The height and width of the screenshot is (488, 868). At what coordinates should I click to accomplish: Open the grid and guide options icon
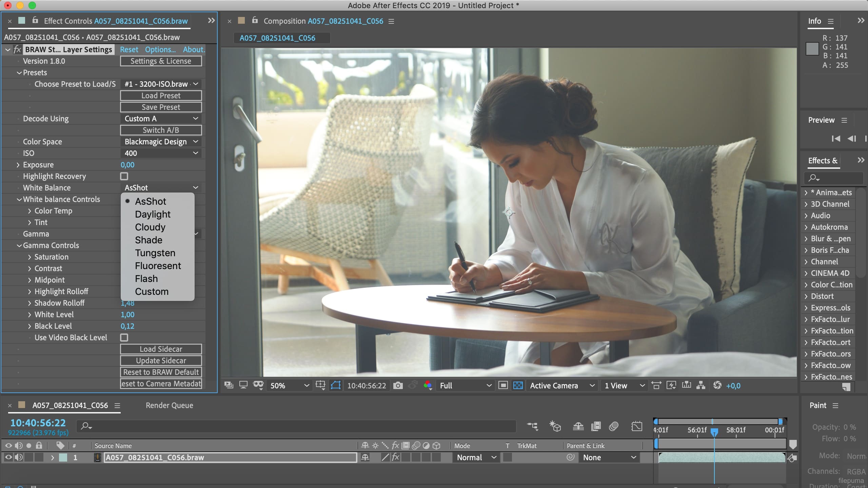(x=320, y=386)
